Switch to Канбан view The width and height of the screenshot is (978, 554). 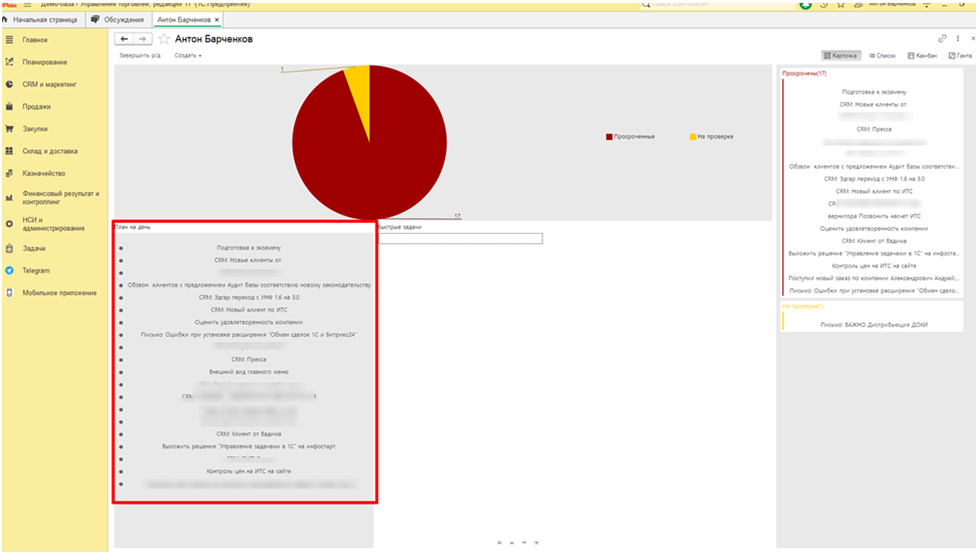coord(922,56)
